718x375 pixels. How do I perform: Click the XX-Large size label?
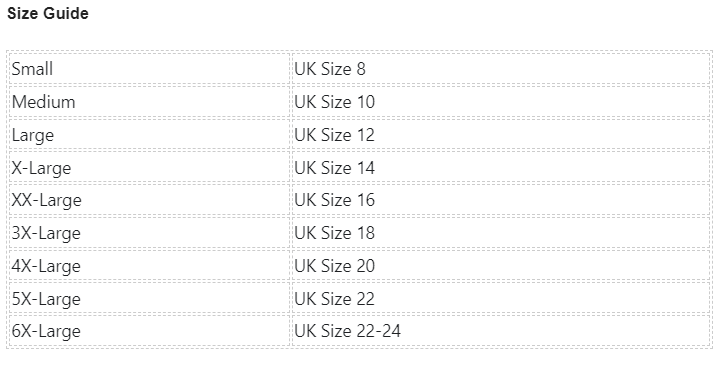point(47,201)
